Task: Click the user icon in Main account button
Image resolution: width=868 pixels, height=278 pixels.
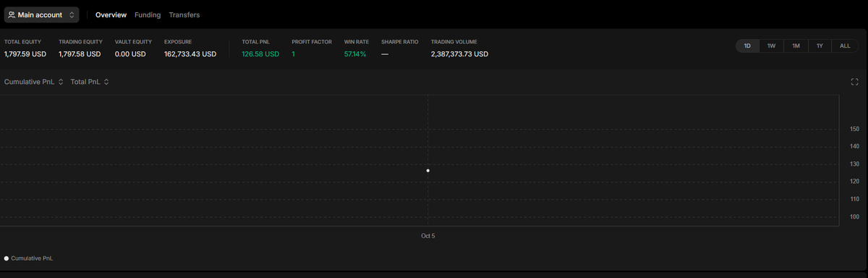Action: 12,14
